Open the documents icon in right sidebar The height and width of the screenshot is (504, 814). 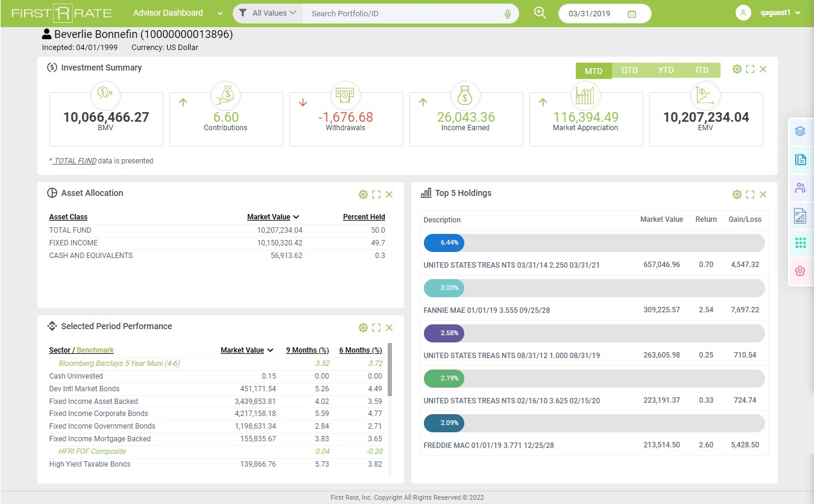[800, 159]
